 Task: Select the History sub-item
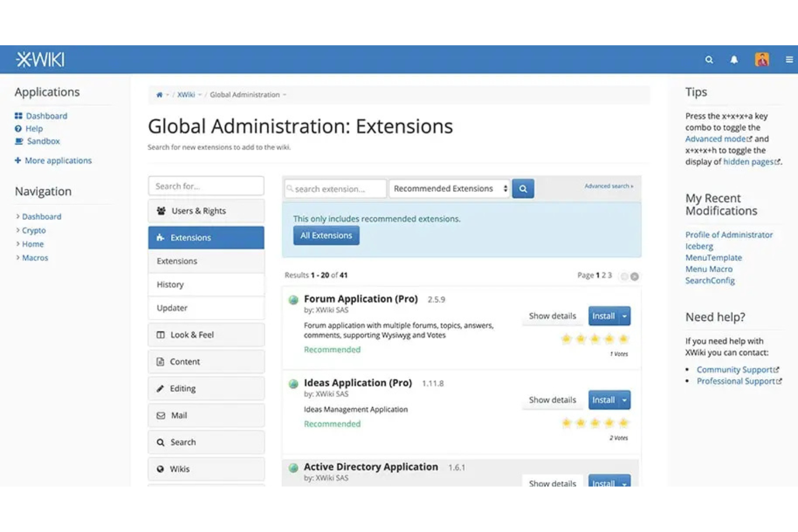206,285
